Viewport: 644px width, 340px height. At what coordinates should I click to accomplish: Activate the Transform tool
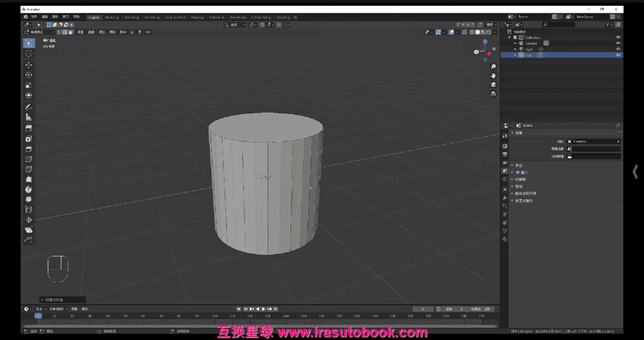point(29,95)
